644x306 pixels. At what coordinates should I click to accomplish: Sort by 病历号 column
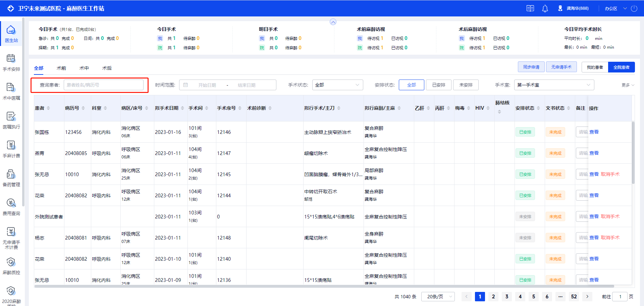[x=83, y=108]
